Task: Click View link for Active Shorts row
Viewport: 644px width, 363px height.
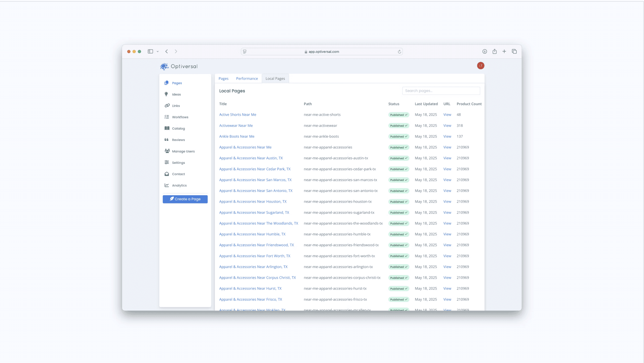Action: point(447,115)
